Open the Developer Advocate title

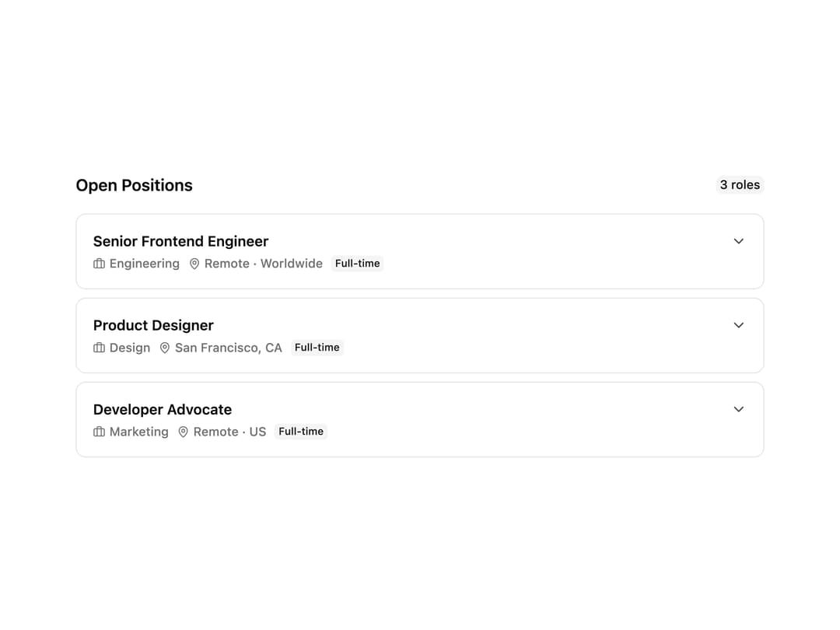[x=163, y=410]
